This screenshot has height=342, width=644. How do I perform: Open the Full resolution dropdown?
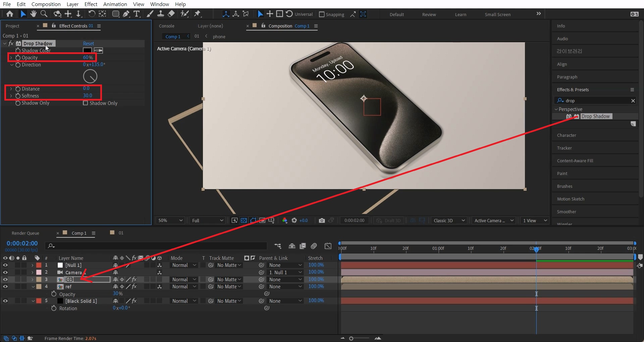click(x=207, y=220)
